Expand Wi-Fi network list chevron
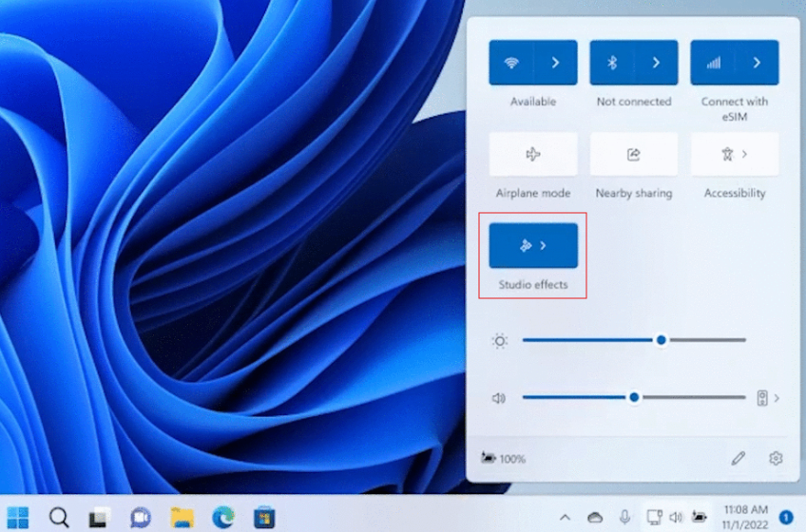Screen dimensions: 806x532 click(555, 63)
